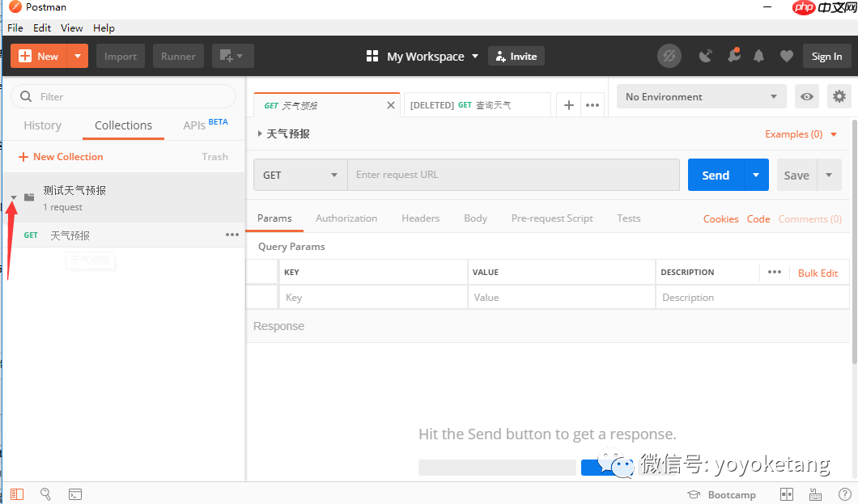Open the Save button dropdown arrow
The height and width of the screenshot is (504, 858).
pos(829,175)
